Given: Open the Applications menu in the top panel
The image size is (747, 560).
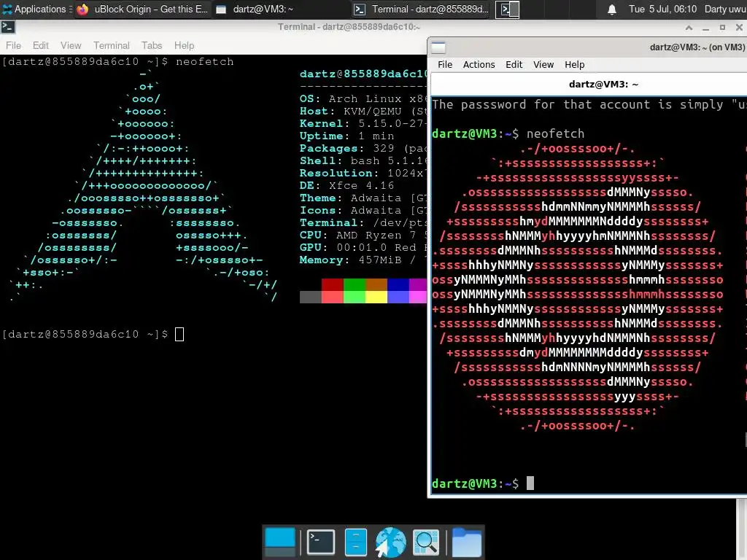Looking at the screenshot, I should tap(36, 9).
